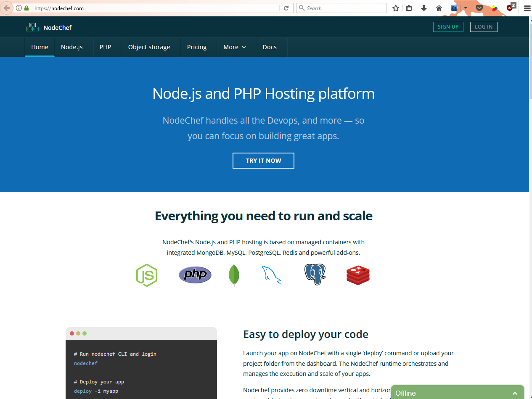Bookmark this page with the star icon
This screenshot has width=532, height=399.
pyautogui.click(x=396, y=8)
